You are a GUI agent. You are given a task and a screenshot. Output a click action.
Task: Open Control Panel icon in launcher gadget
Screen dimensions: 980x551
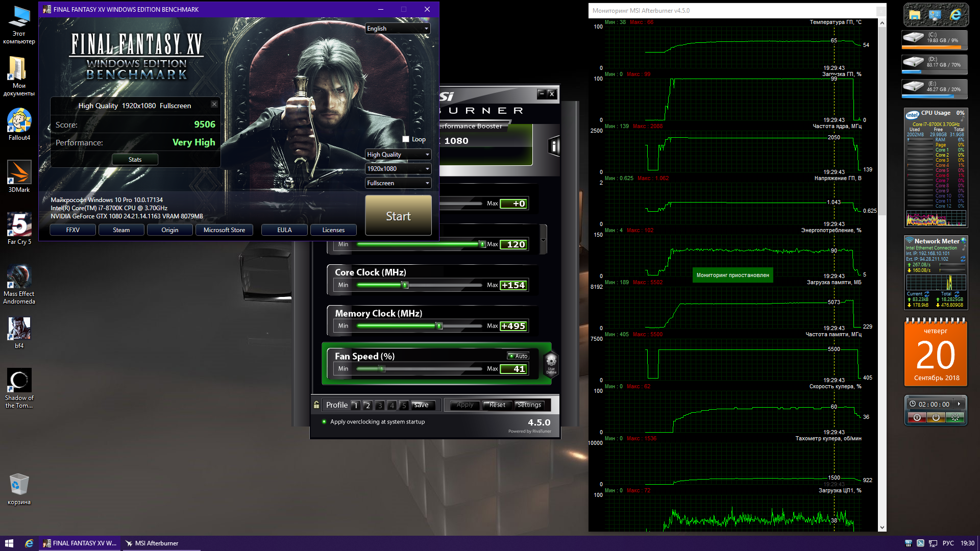(x=935, y=15)
